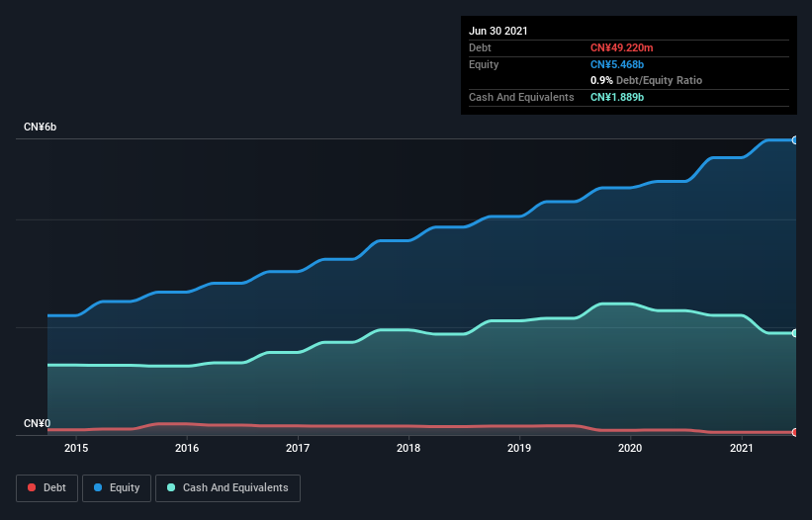Viewport: 812px width, 520px height.
Task: Toggle the Cash And Equivalents legend button
Action: click(x=227, y=488)
